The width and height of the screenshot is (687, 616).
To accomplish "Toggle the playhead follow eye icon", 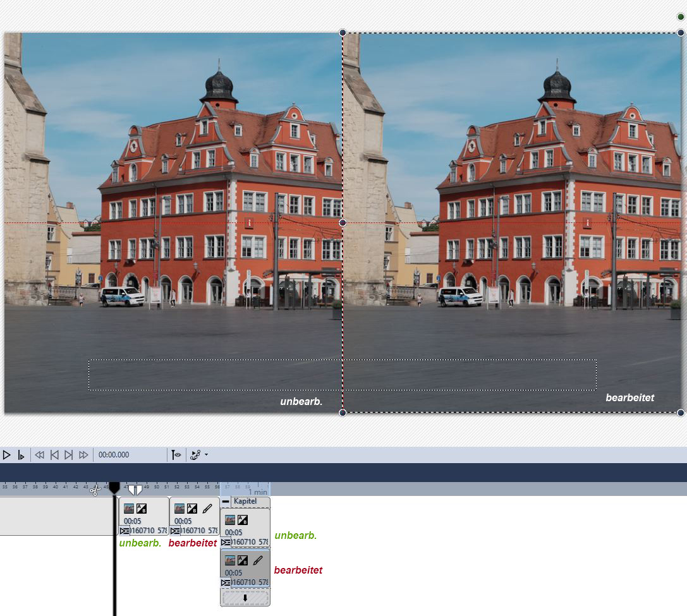I will point(176,455).
